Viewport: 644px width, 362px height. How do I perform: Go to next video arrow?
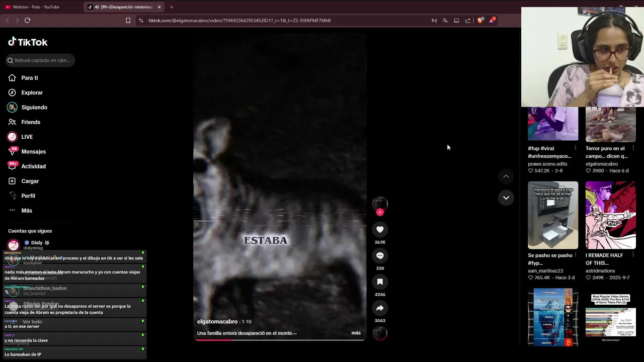pyautogui.click(x=506, y=198)
